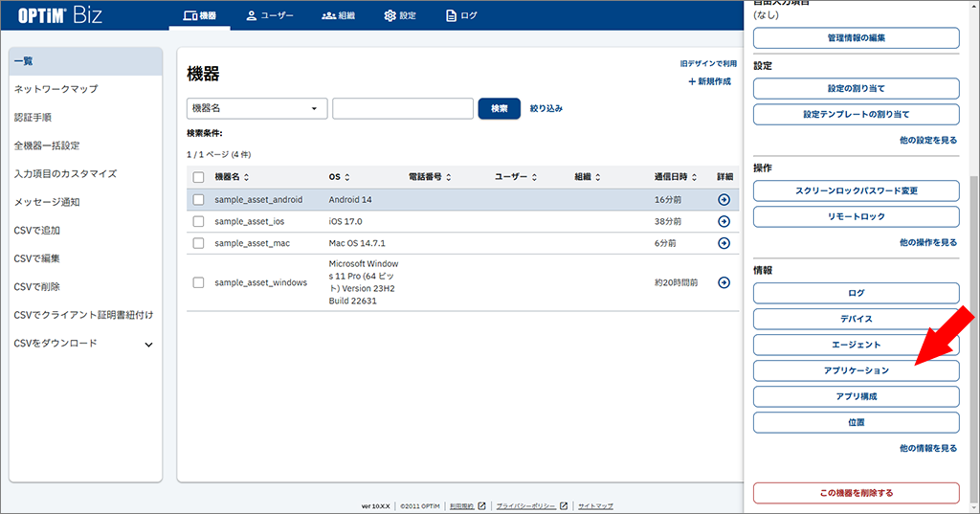Click the 他の操作を見る link
Screen dimensions: 980x514
click(x=928, y=242)
